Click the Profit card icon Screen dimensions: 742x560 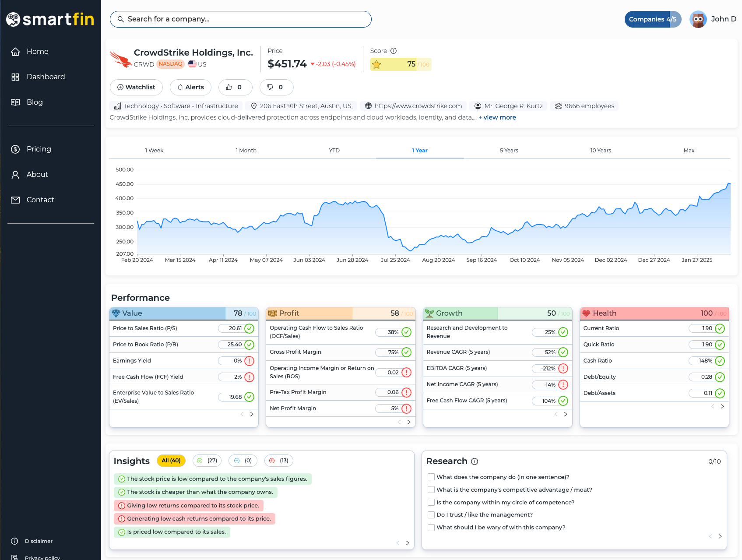[273, 313]
